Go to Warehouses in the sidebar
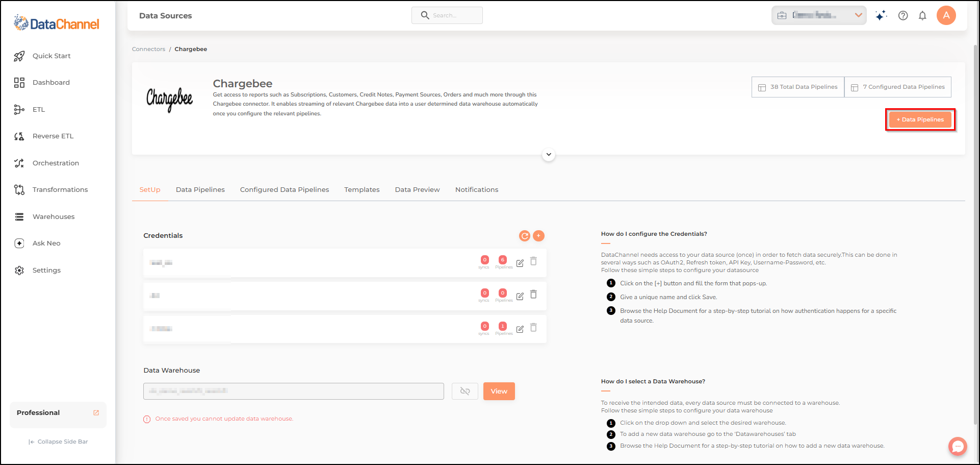 (x=54, y=217)
